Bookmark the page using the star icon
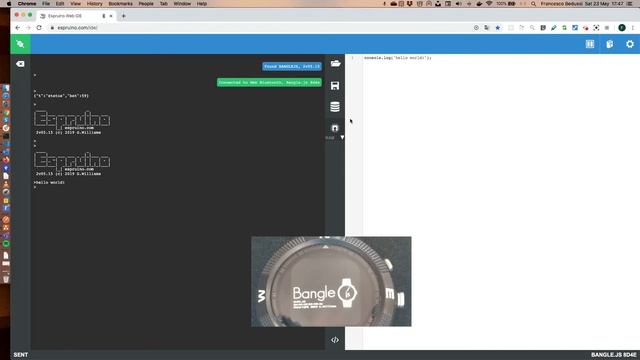Viewport: 640px width, 360px height. 498,28
